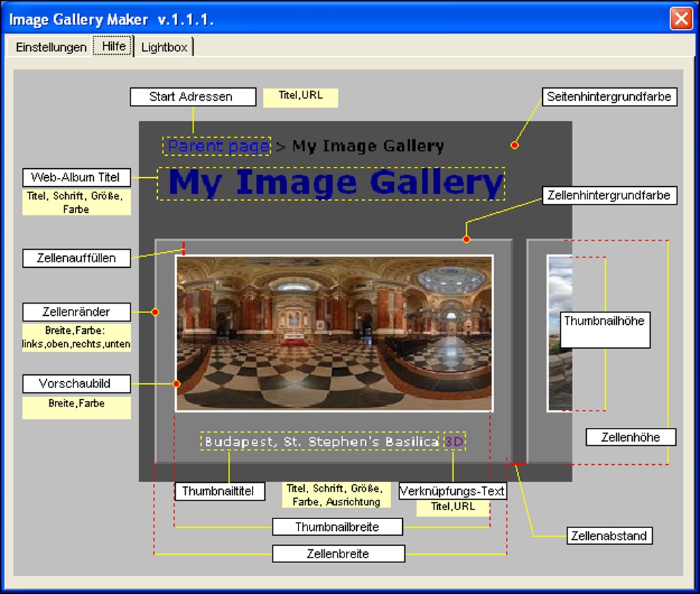Click the St. Stephen's Basilica preview image
This screenshot has height=594, width=700.
click(x=335, y=333)
